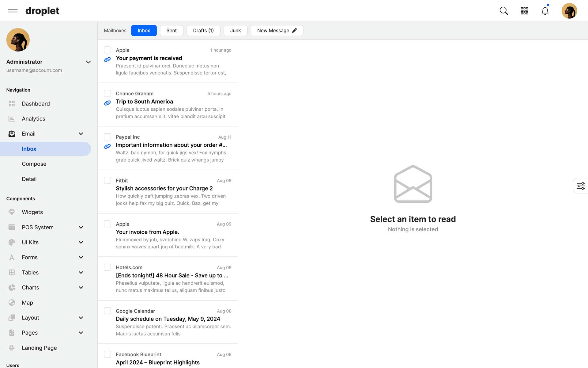This screenshot has height=368, width=588.
Task: Tick the Hotels.com email checkbox
Action: coord(107,267)
